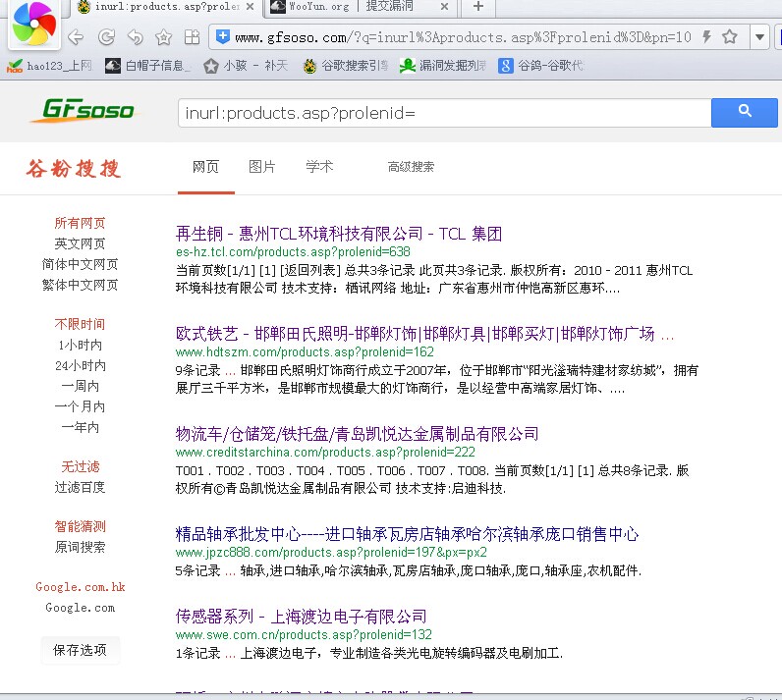The image size is (782, 700).
Task: Click the browser address bar URL
Action: [463, 37]
